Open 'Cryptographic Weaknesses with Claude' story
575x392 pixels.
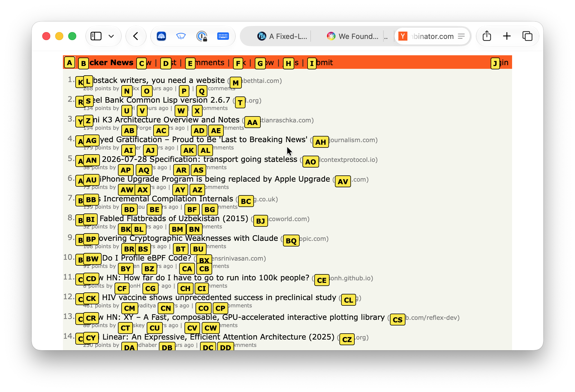tap(181, 238)
